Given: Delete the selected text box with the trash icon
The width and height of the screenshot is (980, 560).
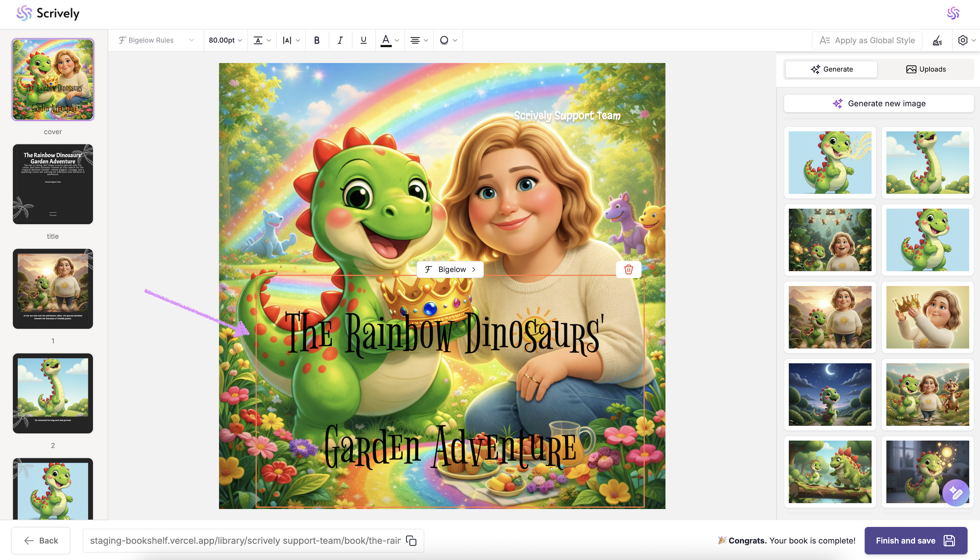Looking at the screenshot, I should tap(628, 269).
